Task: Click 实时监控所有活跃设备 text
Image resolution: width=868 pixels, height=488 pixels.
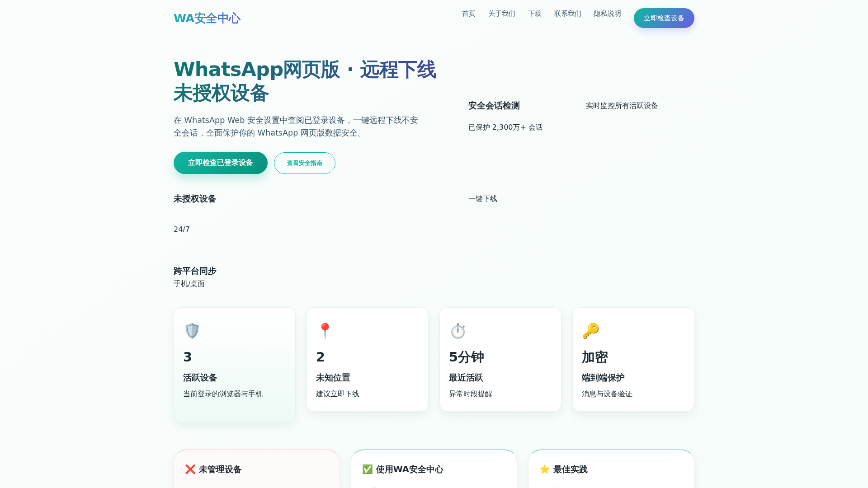Action: point(622,106)
